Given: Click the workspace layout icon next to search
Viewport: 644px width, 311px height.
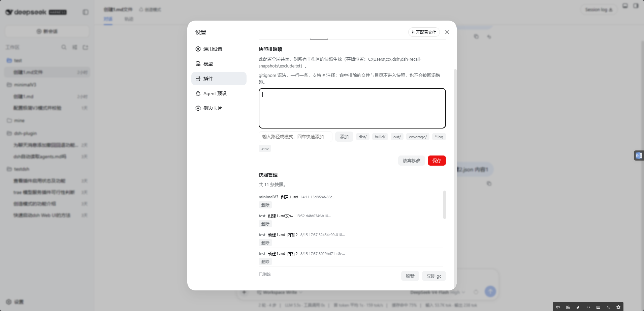Looking at the screenshot, I should point(74,47).
